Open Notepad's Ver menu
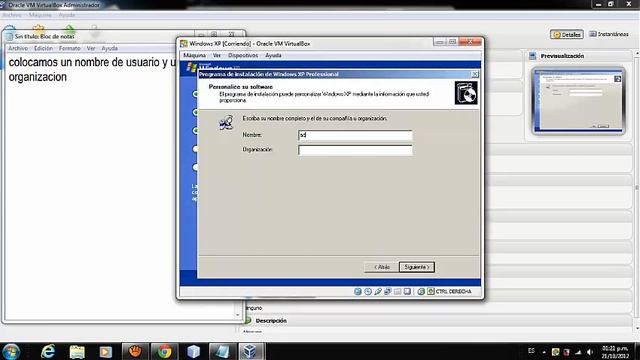The height and width of the screenshot is (360, 640). pos(91,48)
